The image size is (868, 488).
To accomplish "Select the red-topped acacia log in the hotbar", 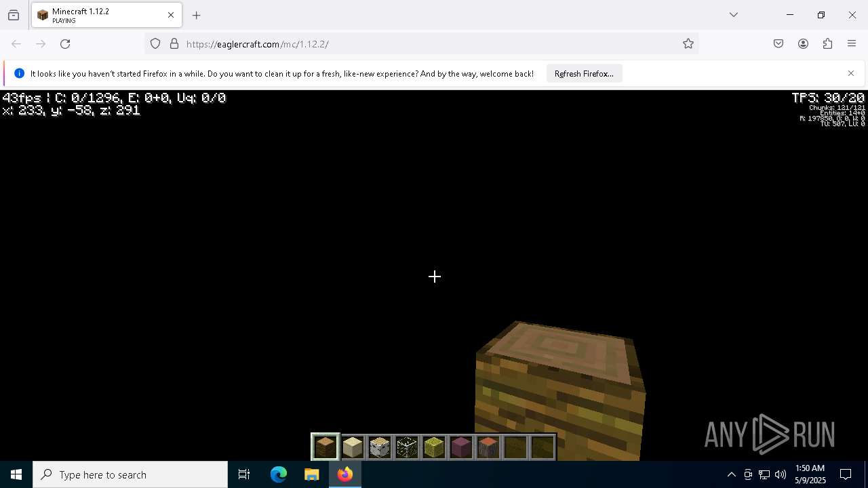I will click(x=488, y=447).
